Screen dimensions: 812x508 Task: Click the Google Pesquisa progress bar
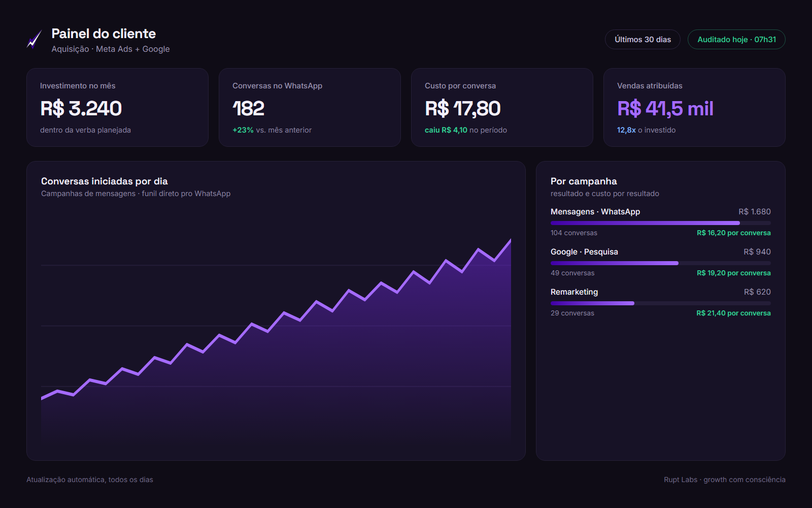pos(661,263)
